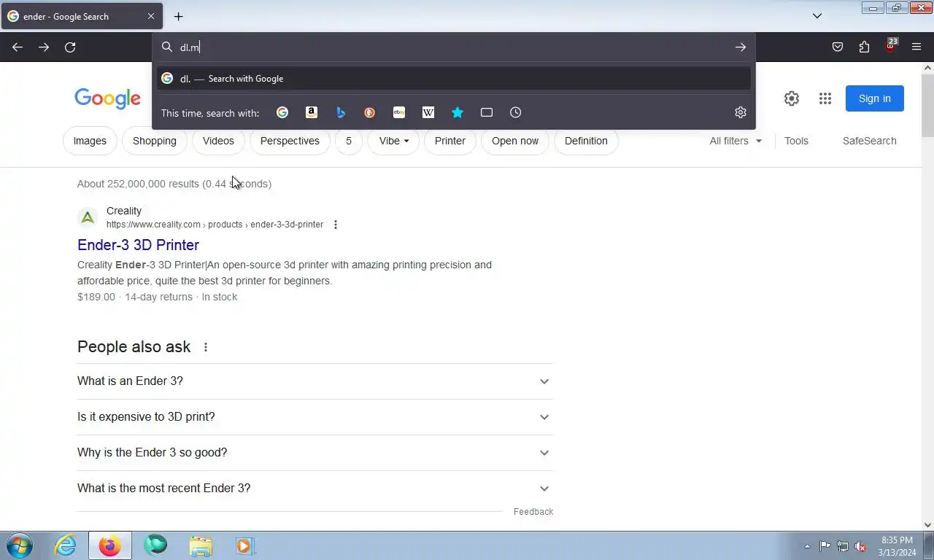List all tabs chevron
Image resolution: width=934 pixels, height=560 pixels.
coord(817,16)
